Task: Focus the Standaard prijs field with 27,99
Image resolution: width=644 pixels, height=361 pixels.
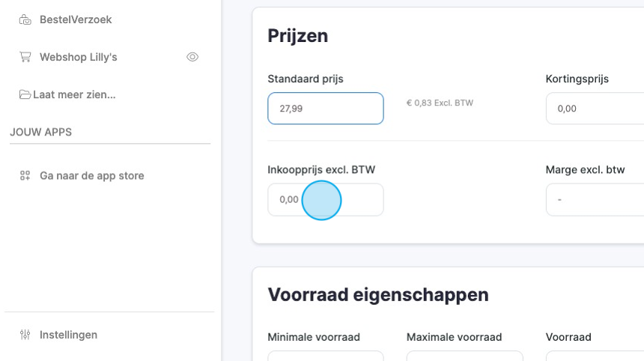Action: click(x=325, y=109)
